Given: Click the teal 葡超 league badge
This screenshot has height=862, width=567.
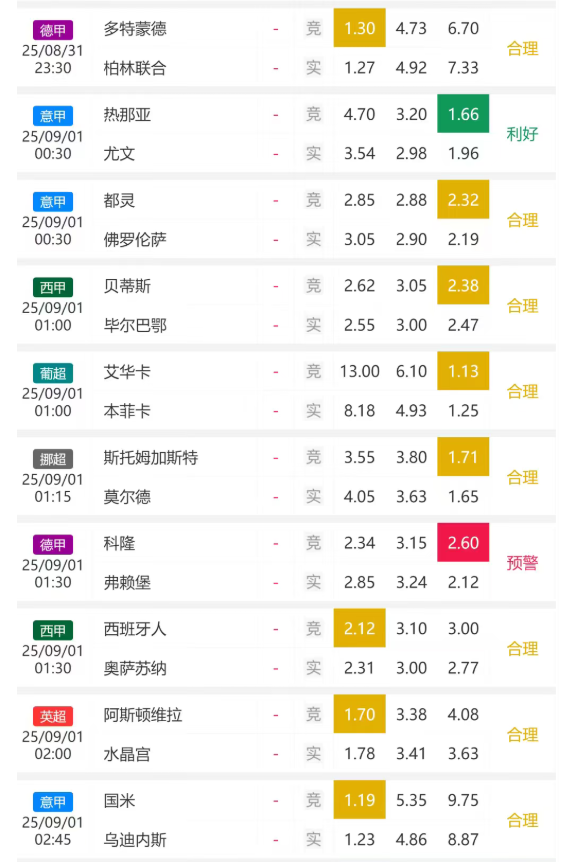Looking at the screenshot, I should click(x=53, y=373).
